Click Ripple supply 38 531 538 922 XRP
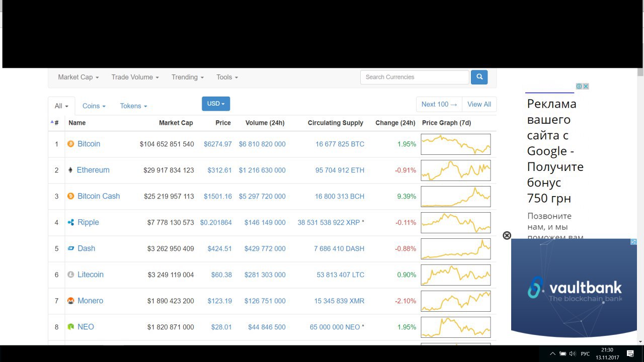The width and height of the screenshot is (644, 362). [x=329, y=222]
